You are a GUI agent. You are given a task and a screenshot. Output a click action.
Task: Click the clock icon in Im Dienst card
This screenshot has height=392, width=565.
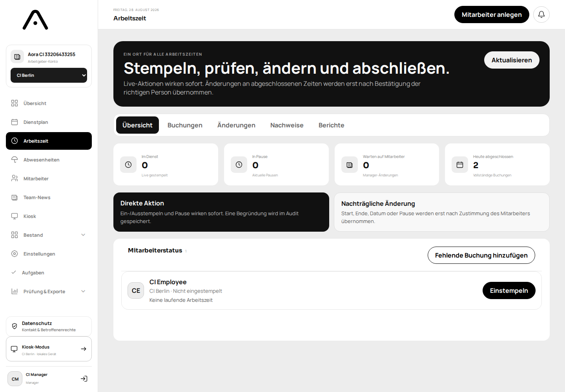pos(128,165)
